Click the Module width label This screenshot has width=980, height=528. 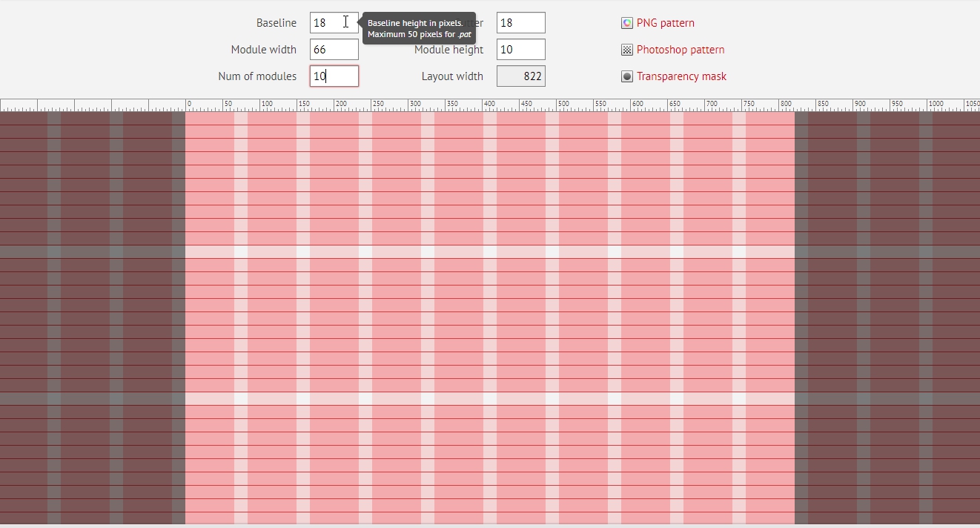(263, 50)
